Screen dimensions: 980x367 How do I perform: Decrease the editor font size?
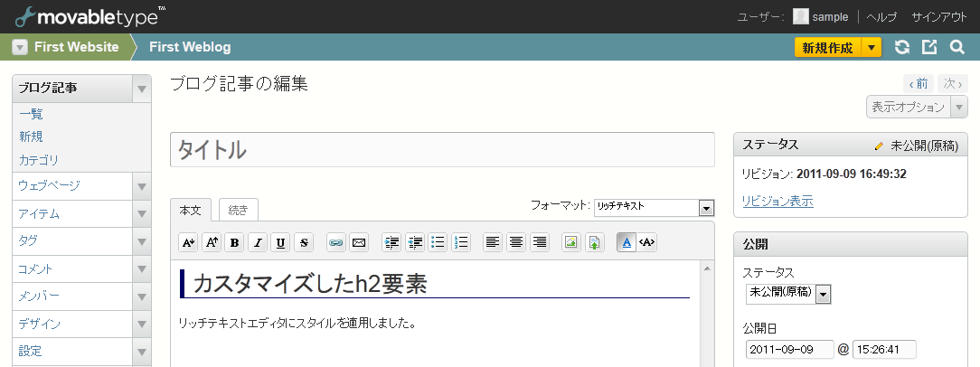188,242
